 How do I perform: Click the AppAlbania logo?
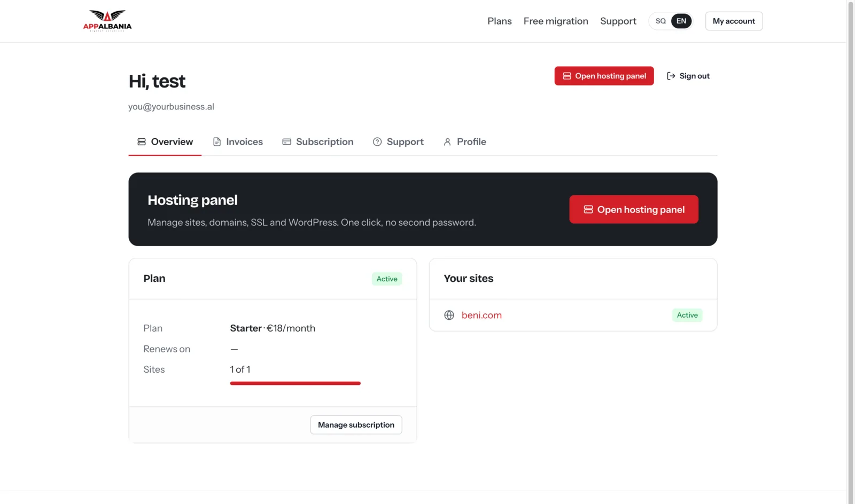click(107, 21)
